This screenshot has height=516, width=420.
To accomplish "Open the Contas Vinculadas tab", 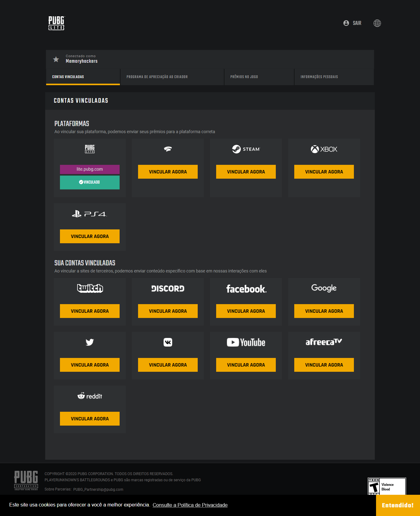I will tap(83, 77).
